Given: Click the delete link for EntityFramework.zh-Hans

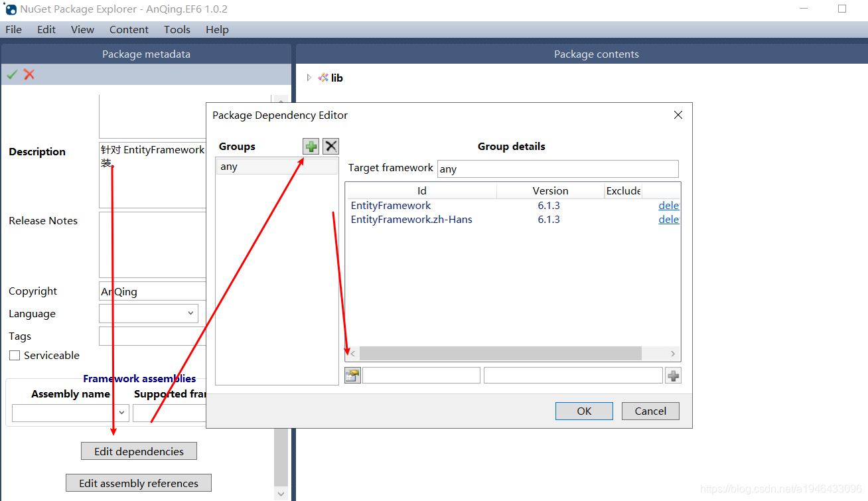Looking at the screenshot, I should [x=668, y=219].
